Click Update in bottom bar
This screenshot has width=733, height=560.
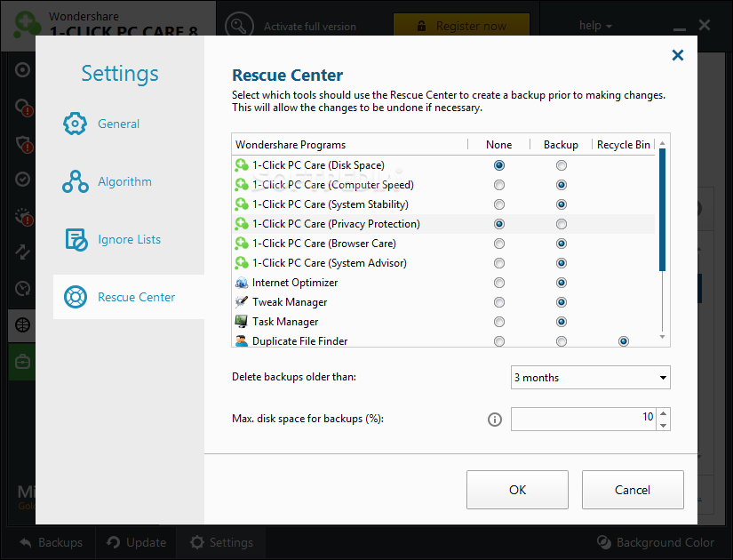pos(136,543)
